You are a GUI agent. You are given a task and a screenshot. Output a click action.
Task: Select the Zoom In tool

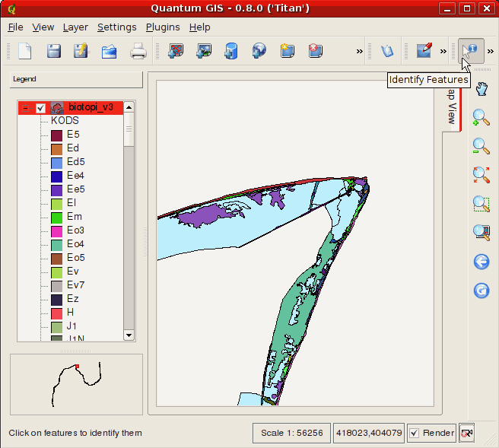point(481,117)
